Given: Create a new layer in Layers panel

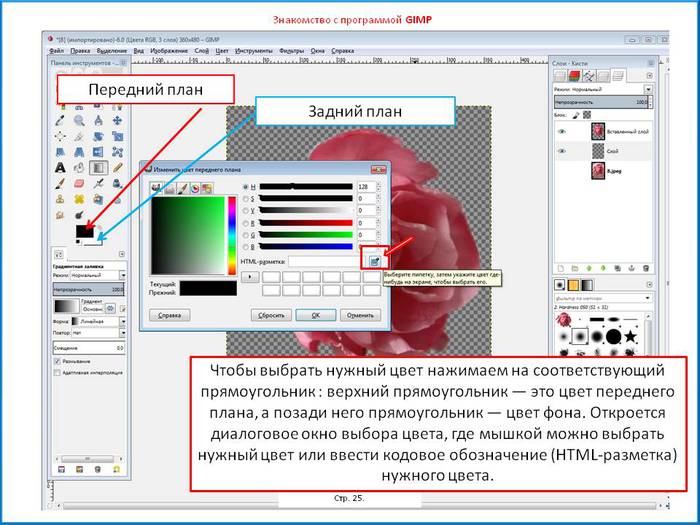Looking at the screenshot, I should point(561,268).
